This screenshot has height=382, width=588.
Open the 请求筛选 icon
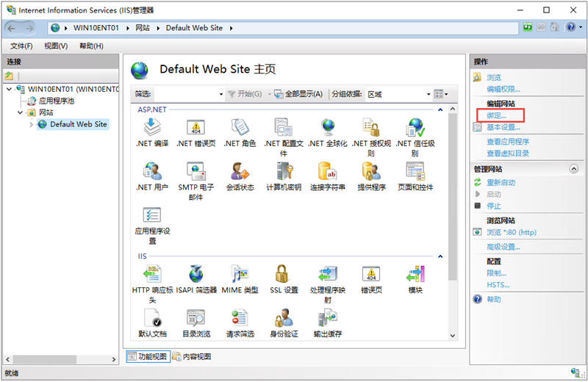click(240, 318)
